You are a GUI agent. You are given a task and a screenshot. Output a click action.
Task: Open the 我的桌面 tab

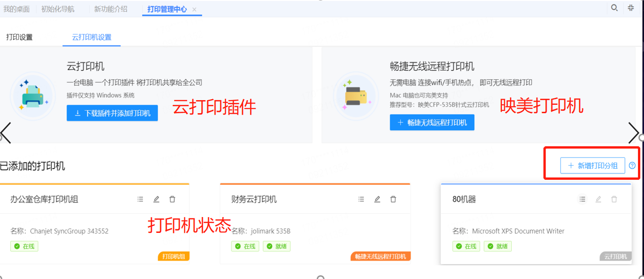click(16, 9)
